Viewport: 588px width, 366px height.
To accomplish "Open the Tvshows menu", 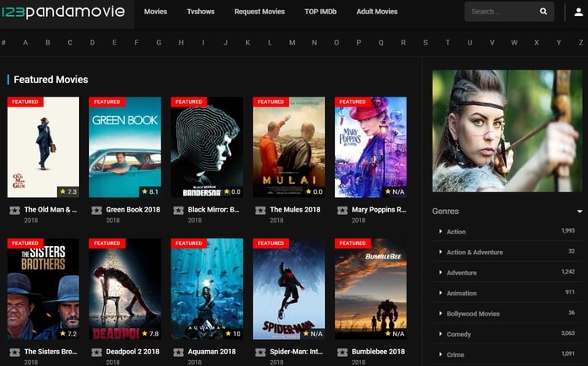I will [x=201, y=12].
